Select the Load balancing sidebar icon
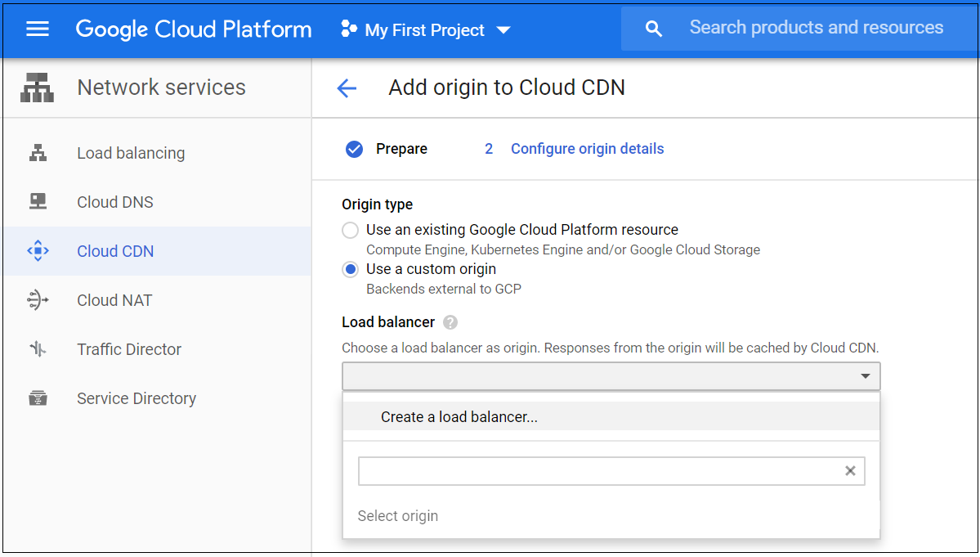Image resolution: width=980 pixels, height=557 pixels. point(38,152)
